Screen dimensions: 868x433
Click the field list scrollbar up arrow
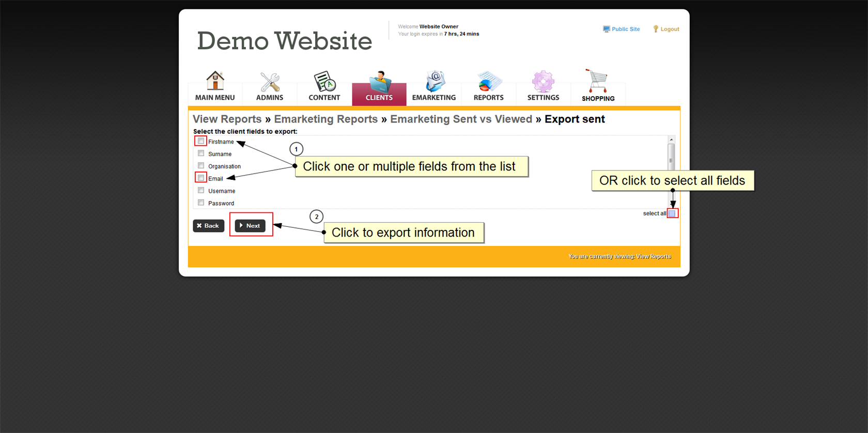point(671,140)
